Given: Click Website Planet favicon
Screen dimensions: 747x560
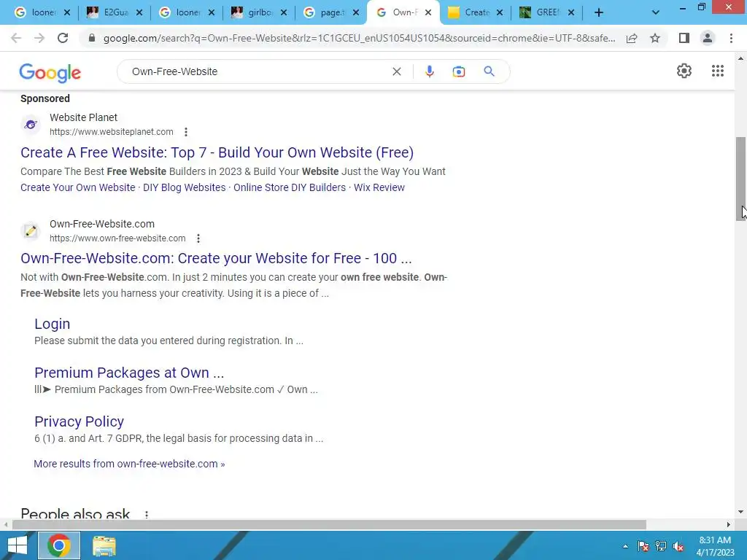Looking at the screenshot, I should point(31,125).
